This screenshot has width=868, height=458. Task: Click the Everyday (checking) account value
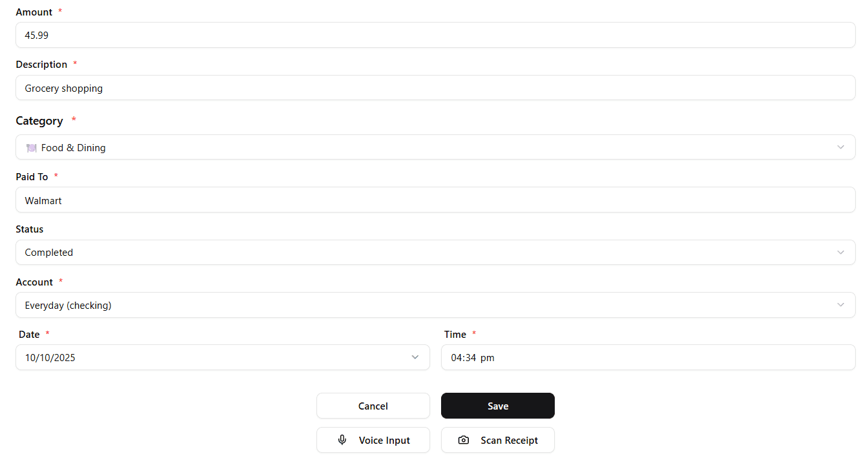tap(68, 306)
